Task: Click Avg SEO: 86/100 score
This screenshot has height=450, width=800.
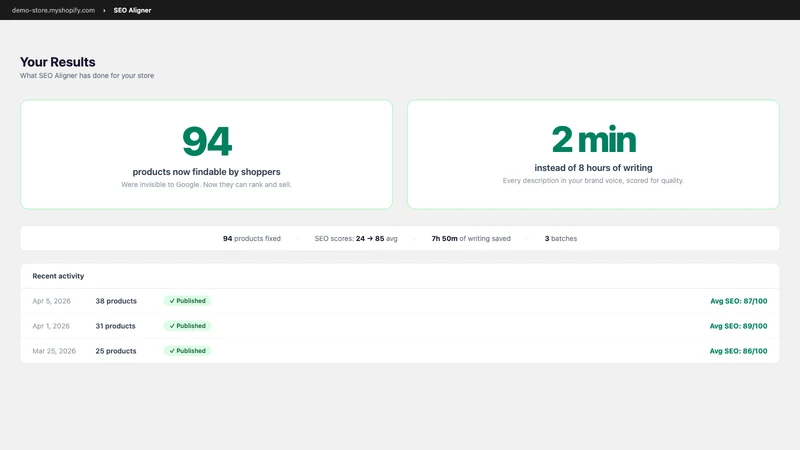Action: pos(738,351)
